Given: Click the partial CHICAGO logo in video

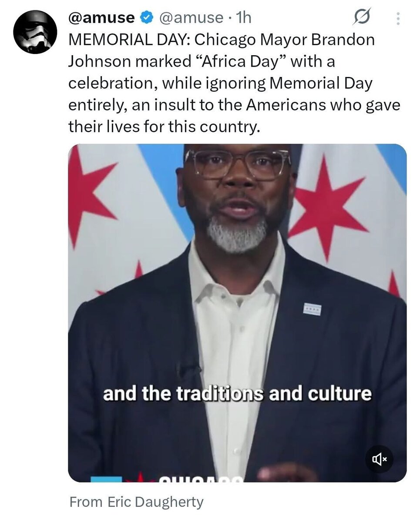Looking at the screenshot, I should pyautogui.click(x=199, y=478).
